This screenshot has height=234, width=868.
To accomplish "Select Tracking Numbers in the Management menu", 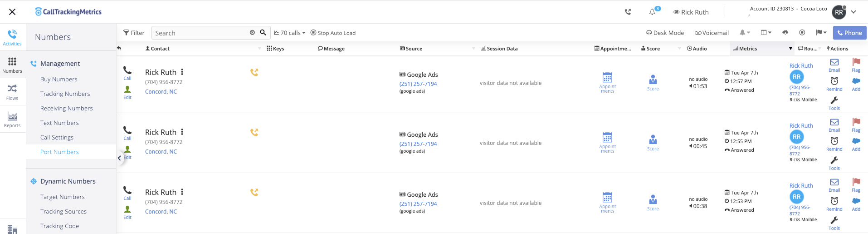I will (x=65, y=94).
